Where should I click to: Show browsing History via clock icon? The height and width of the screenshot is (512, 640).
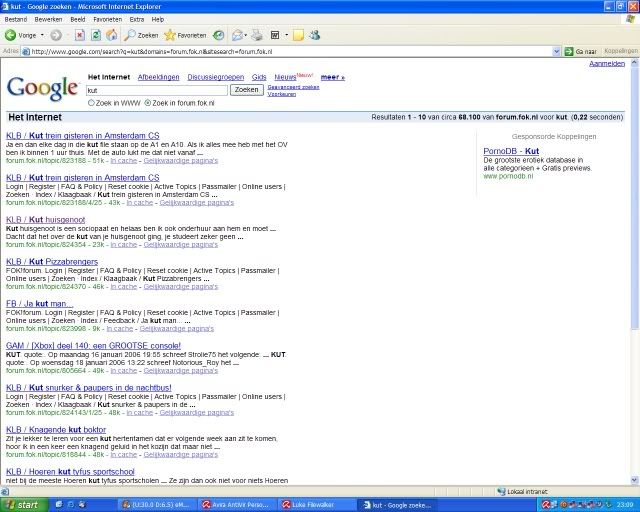(219, 36)
